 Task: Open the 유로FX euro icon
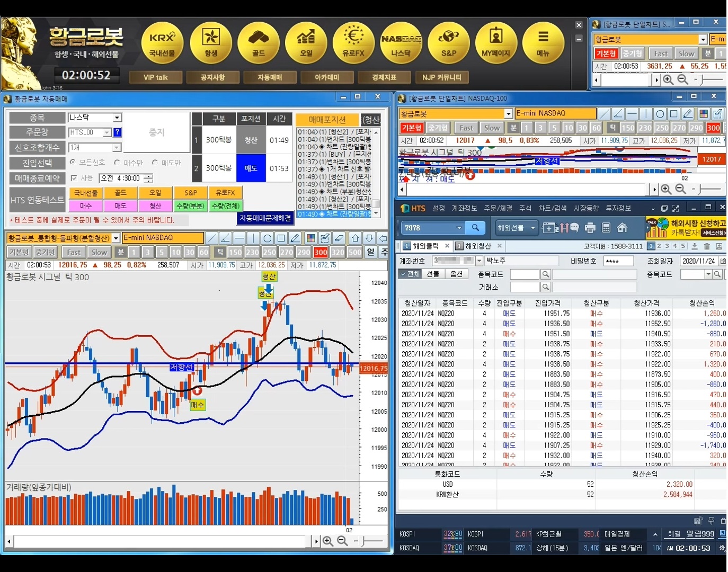click(x=353, y=42)
